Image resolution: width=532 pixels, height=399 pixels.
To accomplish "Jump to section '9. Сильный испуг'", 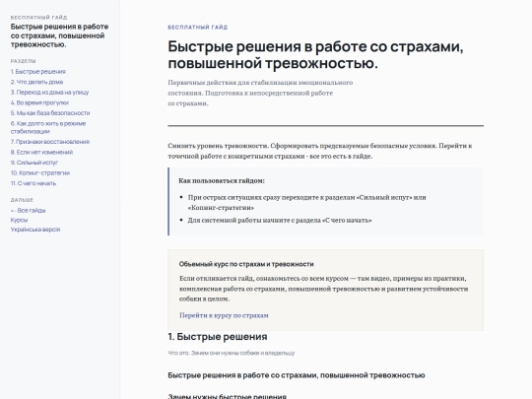I will pyautogui.click(x=34, y=163).
